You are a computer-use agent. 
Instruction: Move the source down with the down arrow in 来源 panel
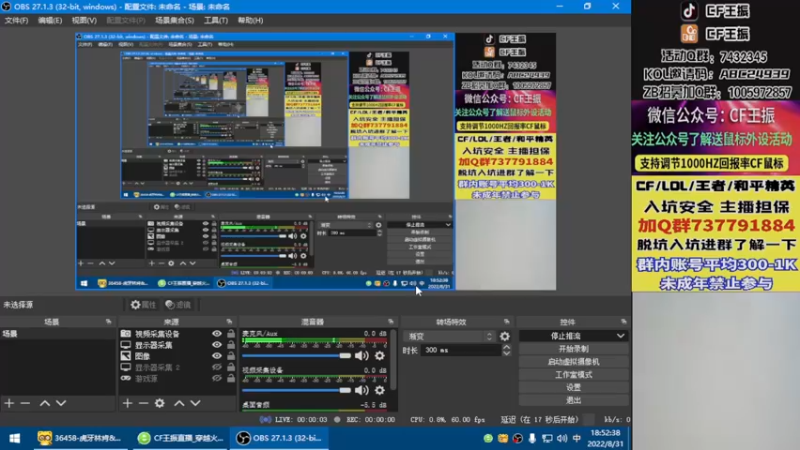(x=195, y=403)
